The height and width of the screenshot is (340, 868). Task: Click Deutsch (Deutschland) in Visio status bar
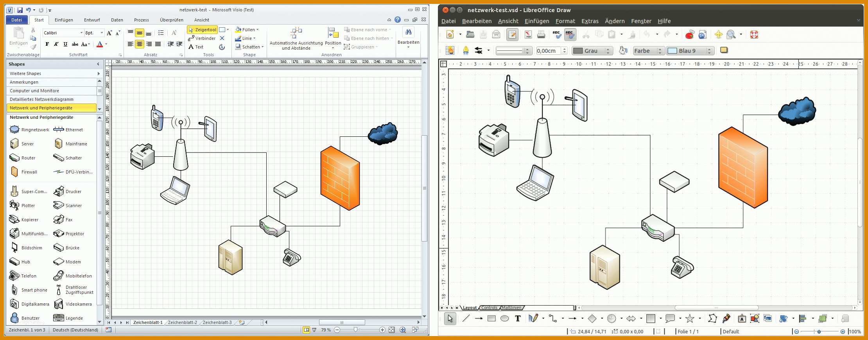click(75, 330)
